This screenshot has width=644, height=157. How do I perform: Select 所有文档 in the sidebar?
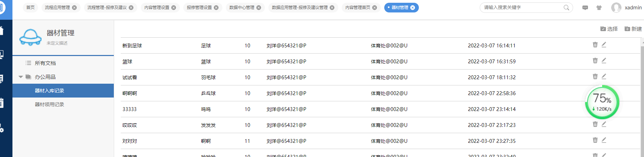click(45, 63)
